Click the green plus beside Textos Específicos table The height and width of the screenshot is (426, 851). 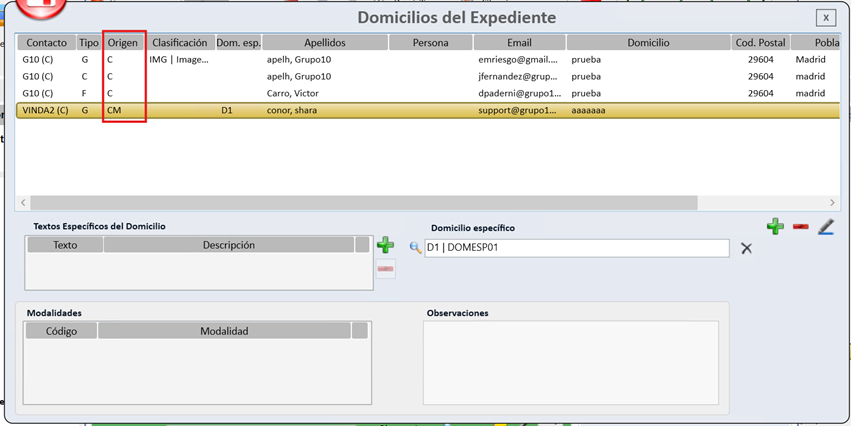point(385,245)
